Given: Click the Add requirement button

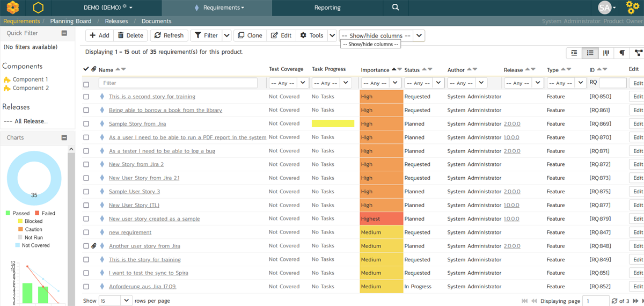Looking at the screenshot, I should click(x=99, y=35).
